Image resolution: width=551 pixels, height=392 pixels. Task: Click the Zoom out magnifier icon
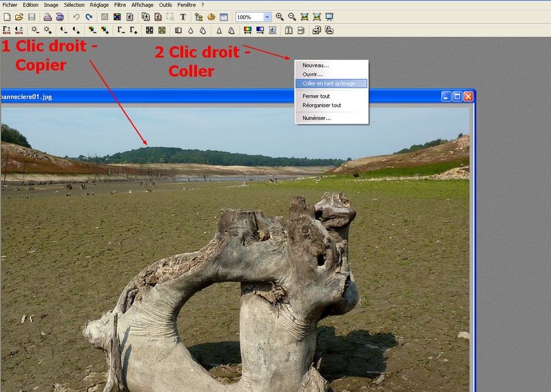pos(292,17)
